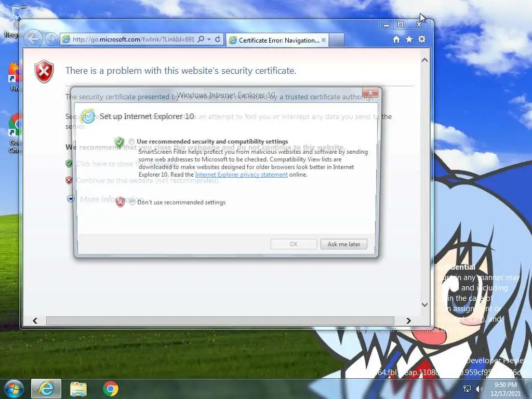Click the vertical scrollbar up arrow
Screen dimensions: 532x399
click(424, 60)
